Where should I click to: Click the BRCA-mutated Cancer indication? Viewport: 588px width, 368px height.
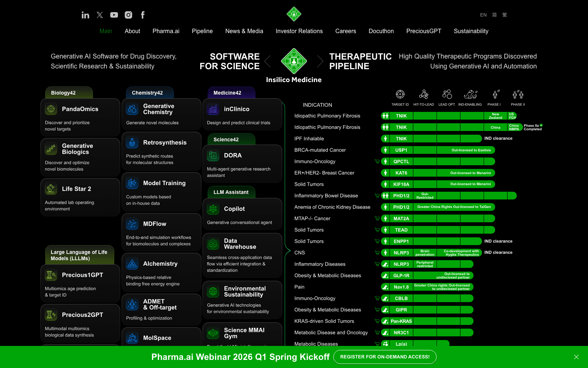[320, 150]
